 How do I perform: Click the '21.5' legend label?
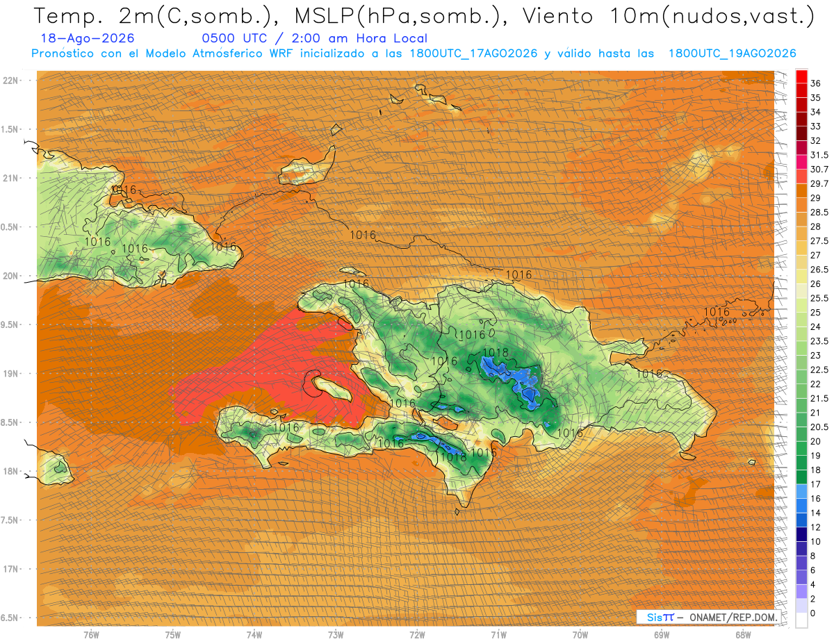(819, 398)
